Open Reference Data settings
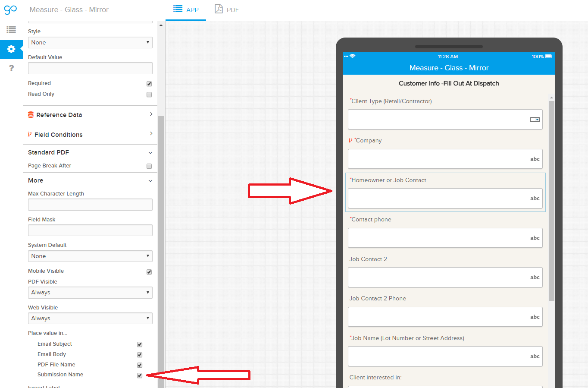 point(90,115)
